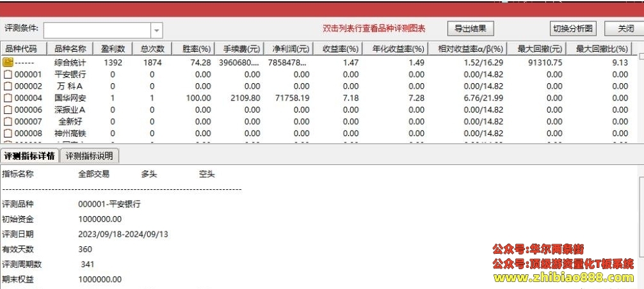Click the document icon beside 000002
This screenshot has height=289, width=644.
point(8,86)
